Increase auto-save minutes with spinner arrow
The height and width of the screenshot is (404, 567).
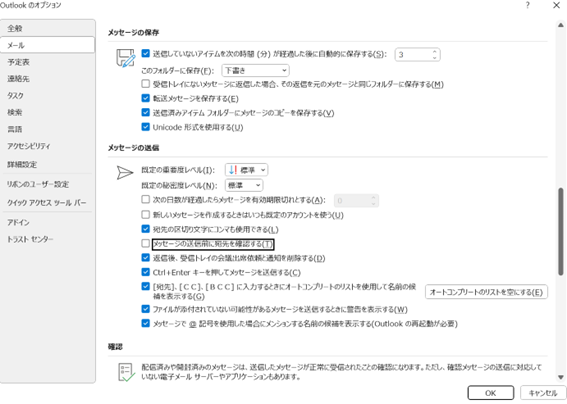click(x=434, y=52)
